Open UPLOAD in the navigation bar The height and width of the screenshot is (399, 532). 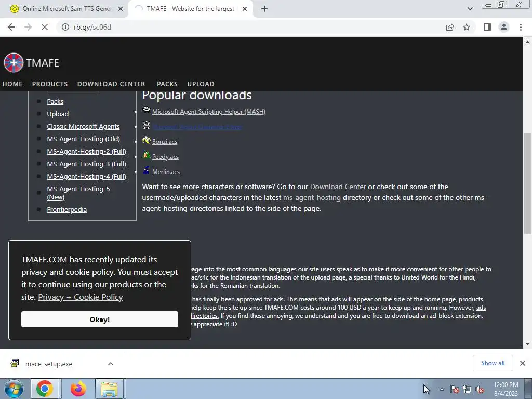click(201, 84)
